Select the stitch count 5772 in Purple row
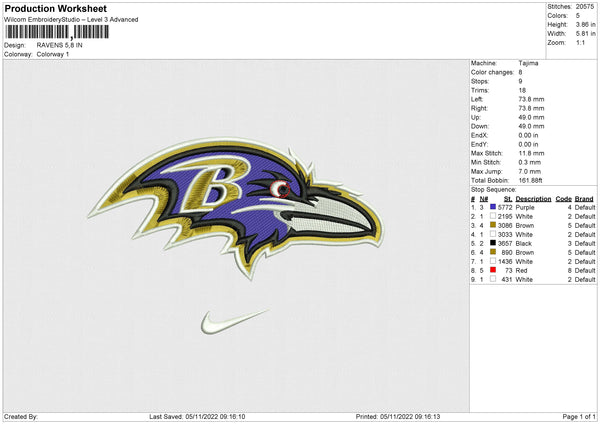 505,207
